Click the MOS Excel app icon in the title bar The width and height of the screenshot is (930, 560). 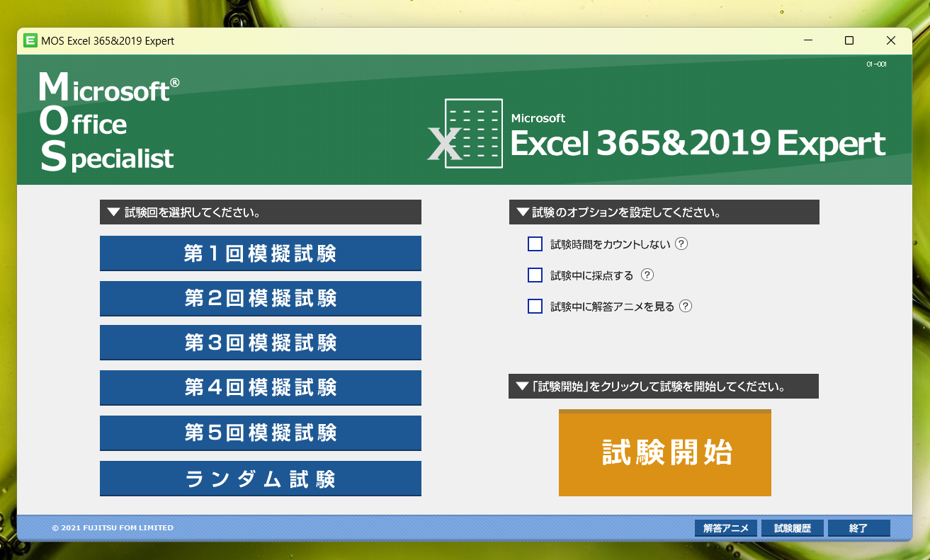point(30,40)
